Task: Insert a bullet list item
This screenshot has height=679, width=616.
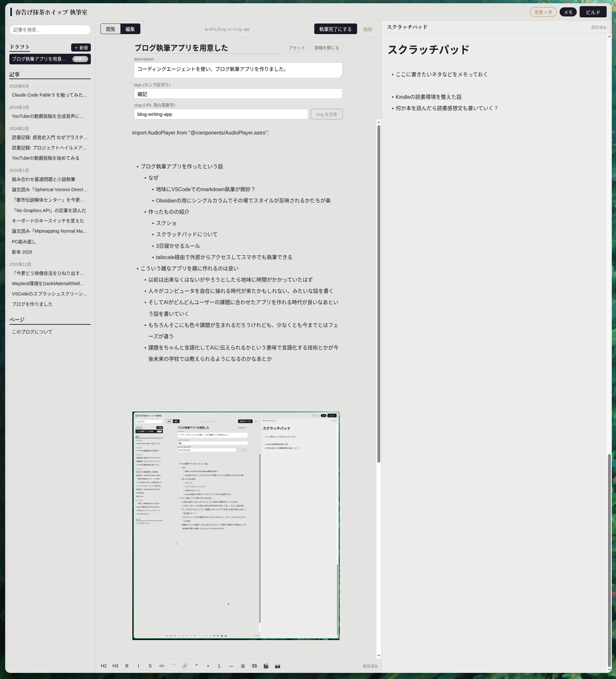Action: pyautogui.click(x=208, y=666)
